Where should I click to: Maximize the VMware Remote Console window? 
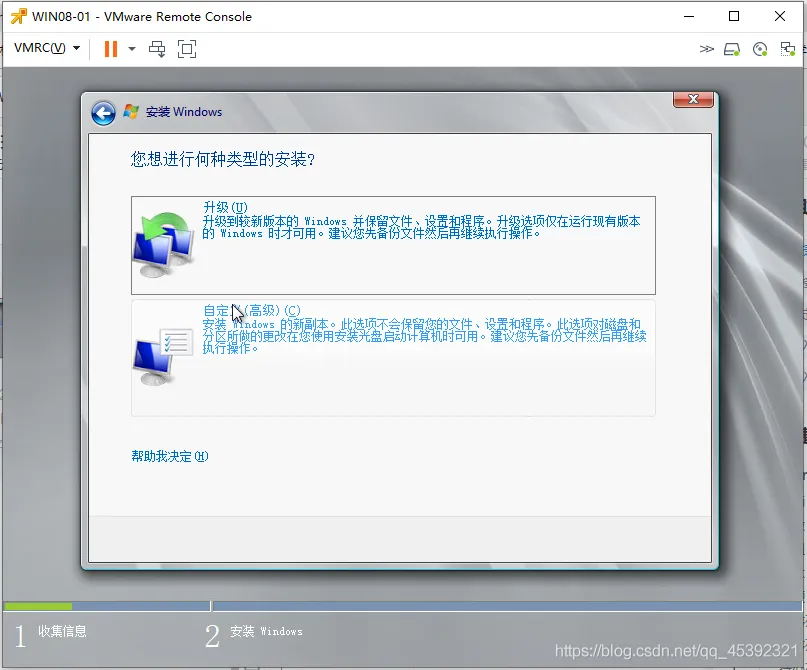point(734,16)
